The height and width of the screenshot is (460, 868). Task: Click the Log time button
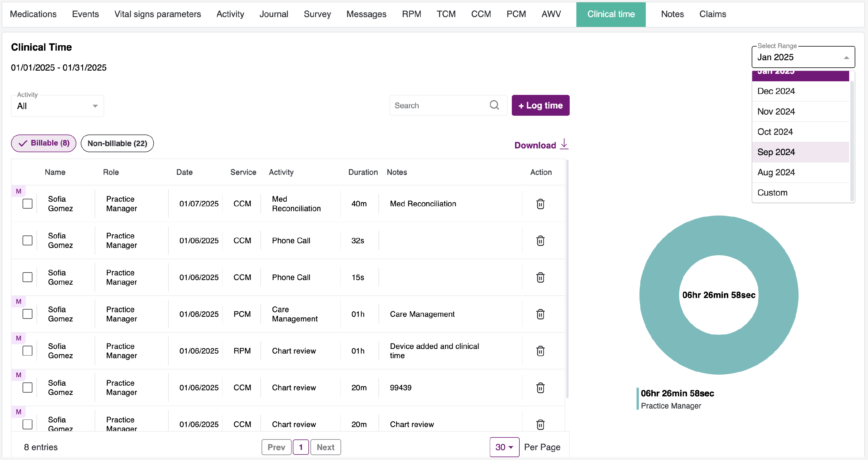(540, 105)
